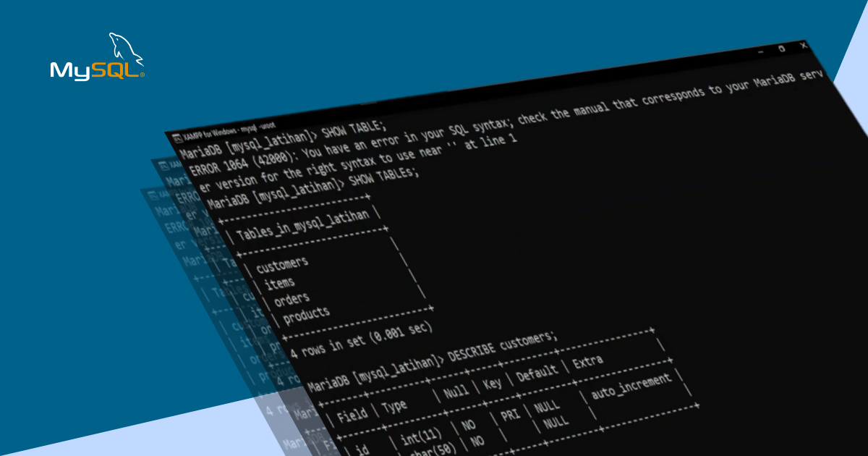Click the 'orders' table row

(292, 298)
